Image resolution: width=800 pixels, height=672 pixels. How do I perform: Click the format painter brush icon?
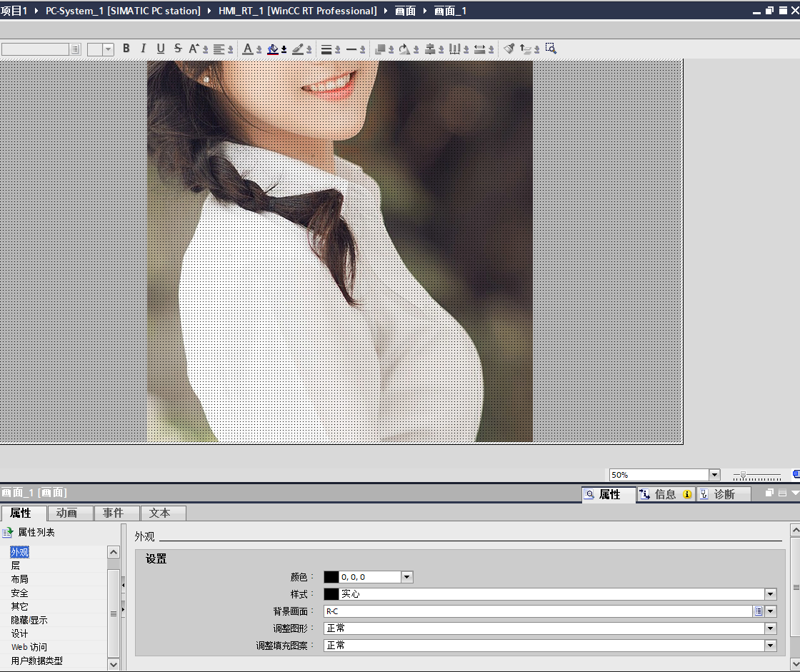point(509,49)
